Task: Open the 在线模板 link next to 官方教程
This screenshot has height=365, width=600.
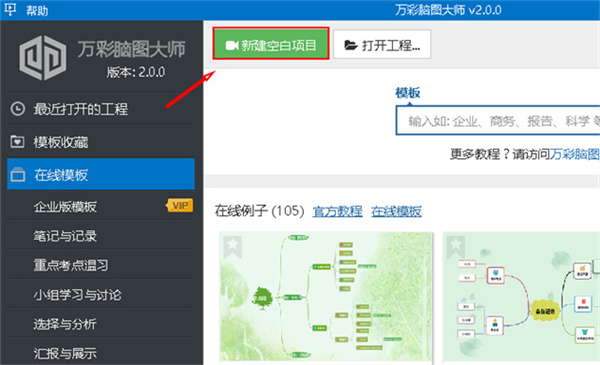Action: (x=396, y=211)
